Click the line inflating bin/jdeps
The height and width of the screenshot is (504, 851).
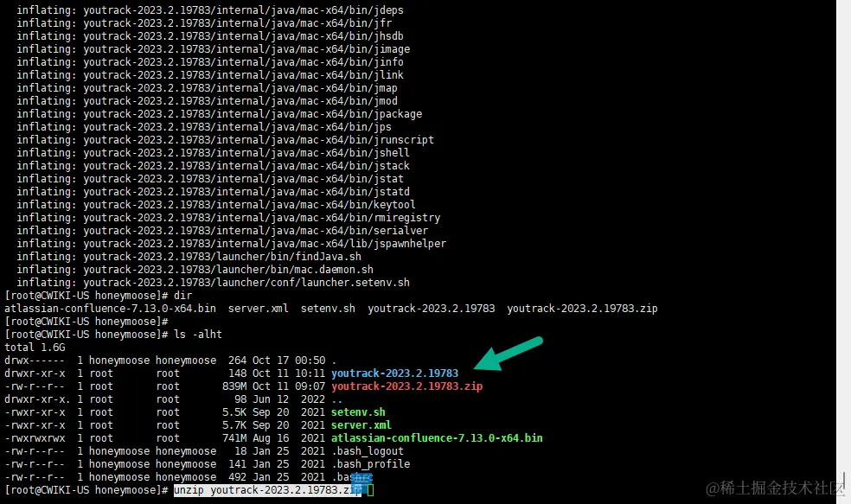tap(210, 10)
